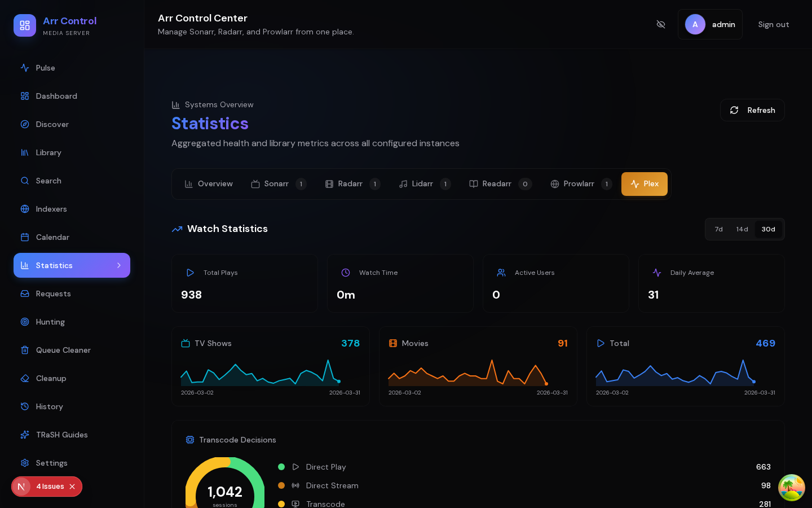Image resolution: width=812 pixels, height=508 pixels.
Task: Dismiss the 4 Issues notification
Action: [72, 487]
